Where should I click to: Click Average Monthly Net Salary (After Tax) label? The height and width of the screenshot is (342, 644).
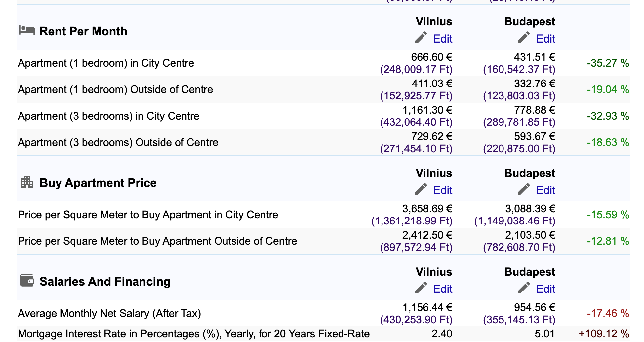pyautogui.click(x=109, y=313)
